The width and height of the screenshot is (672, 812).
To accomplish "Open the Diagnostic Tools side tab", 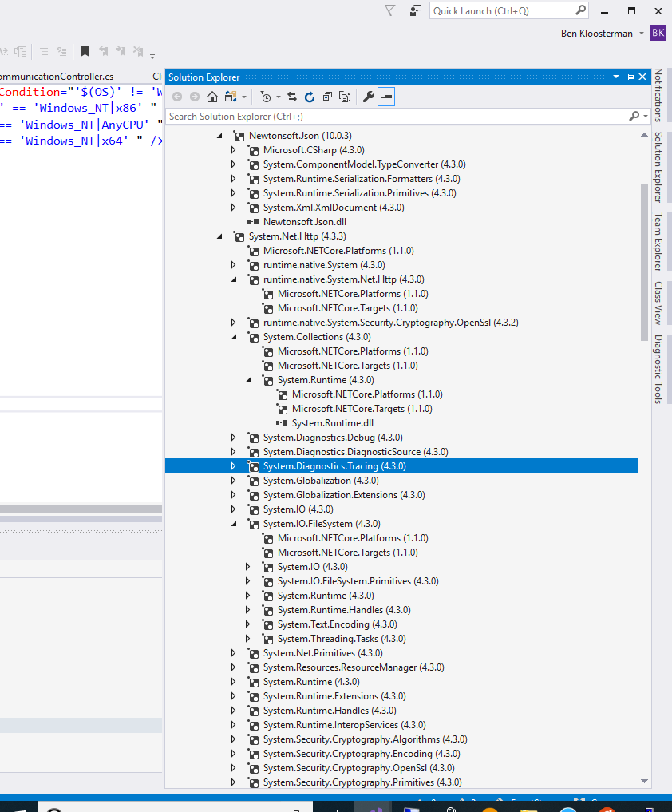I will pyautogui.click(x=658, y=369).
